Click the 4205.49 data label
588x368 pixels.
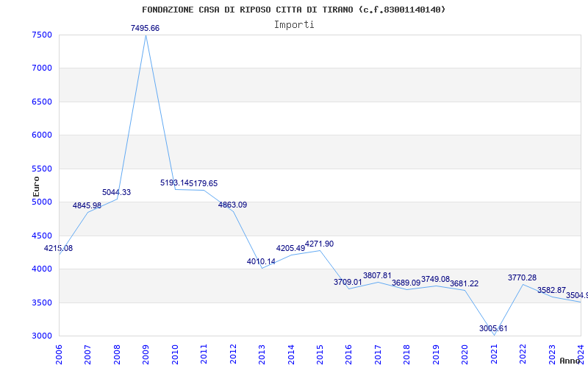[290, 248]
